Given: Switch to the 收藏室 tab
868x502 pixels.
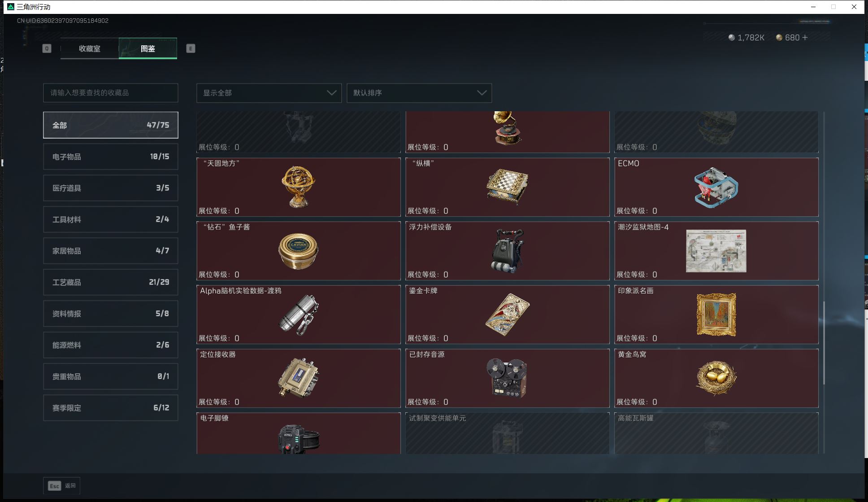Looking at the screenshot, I should point(90,48).
